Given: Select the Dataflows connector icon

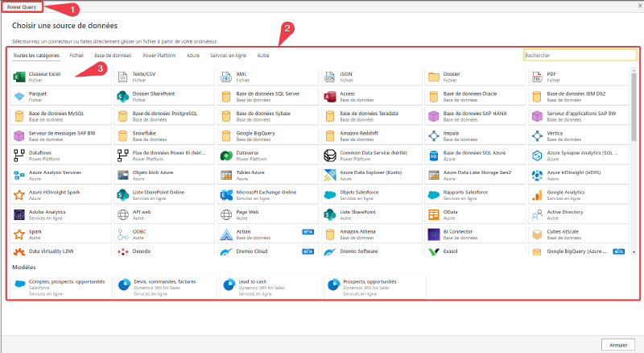Looking at the screenshot, I should (x=19, y=156).
